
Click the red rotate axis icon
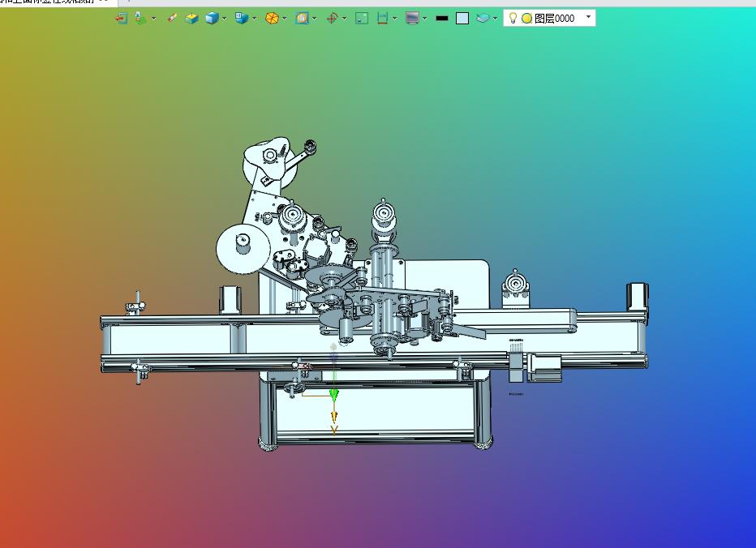point(332,19)
